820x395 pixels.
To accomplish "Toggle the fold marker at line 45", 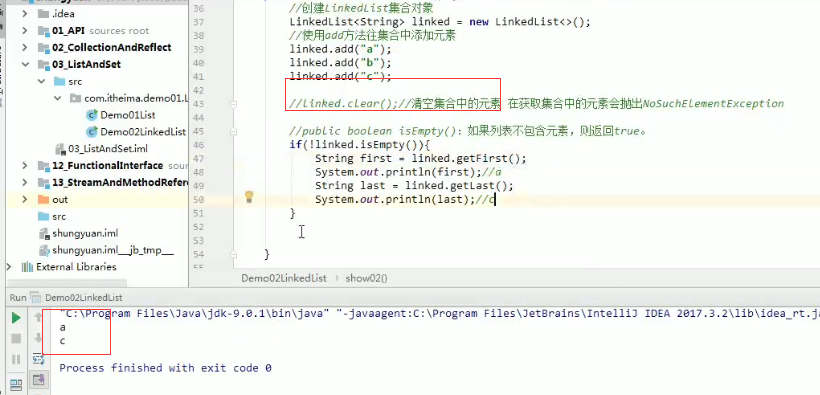I will [x=233, y=131].
